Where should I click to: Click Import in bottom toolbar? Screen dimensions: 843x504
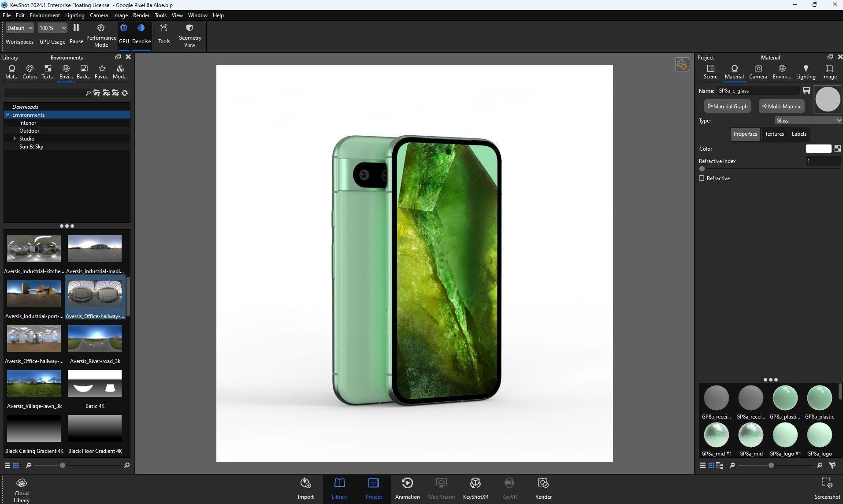pos(305,488)
